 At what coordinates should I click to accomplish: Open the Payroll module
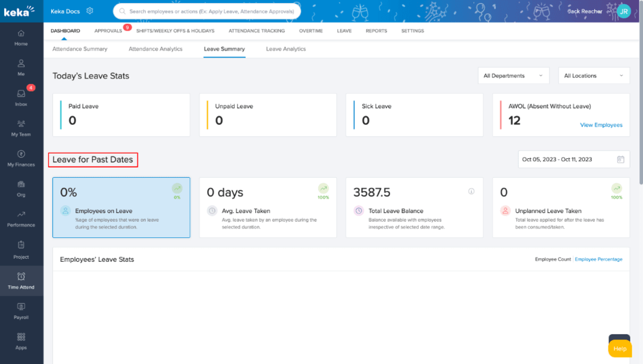[21, 310]
